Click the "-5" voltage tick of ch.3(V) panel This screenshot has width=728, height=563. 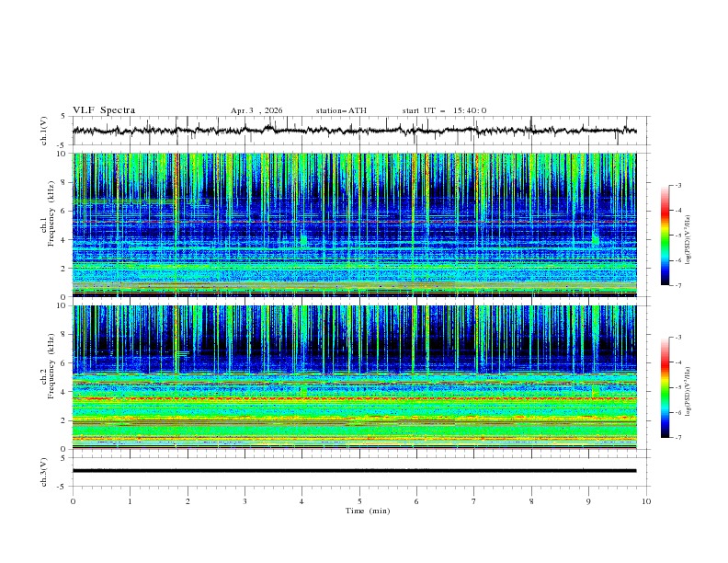click(62, 487)
